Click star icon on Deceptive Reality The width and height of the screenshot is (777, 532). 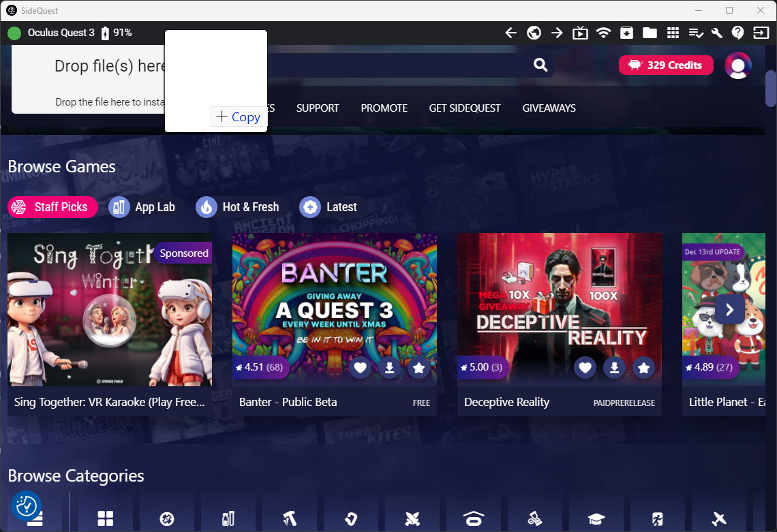click(x=643, y=368)
